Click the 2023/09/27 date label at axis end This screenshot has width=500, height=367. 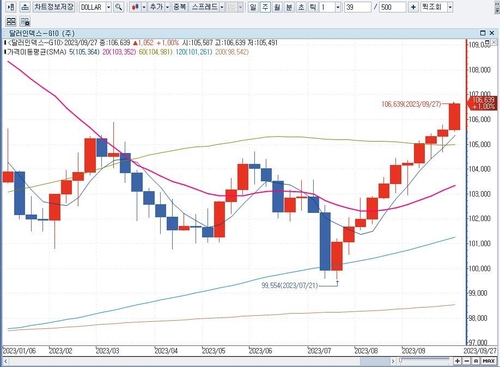pyautogui.click(x=480, y=351)
